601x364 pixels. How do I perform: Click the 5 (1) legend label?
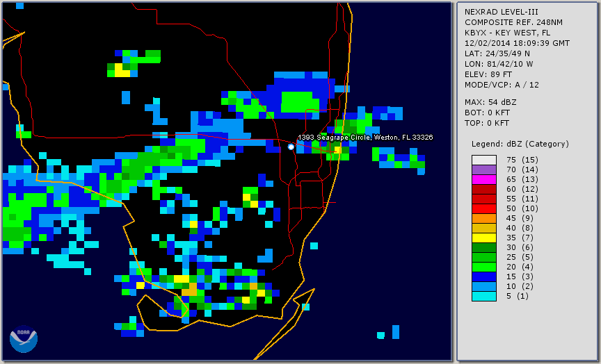(517, 296)
